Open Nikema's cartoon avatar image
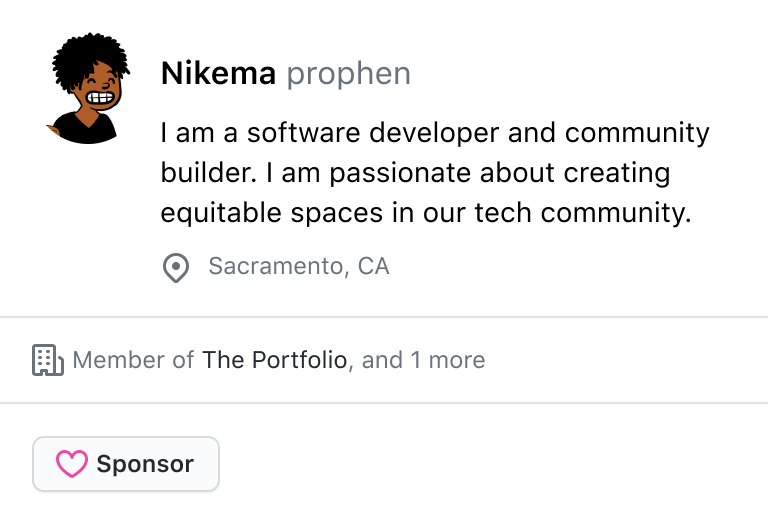 pyautogui.click(x=86, y=88)
